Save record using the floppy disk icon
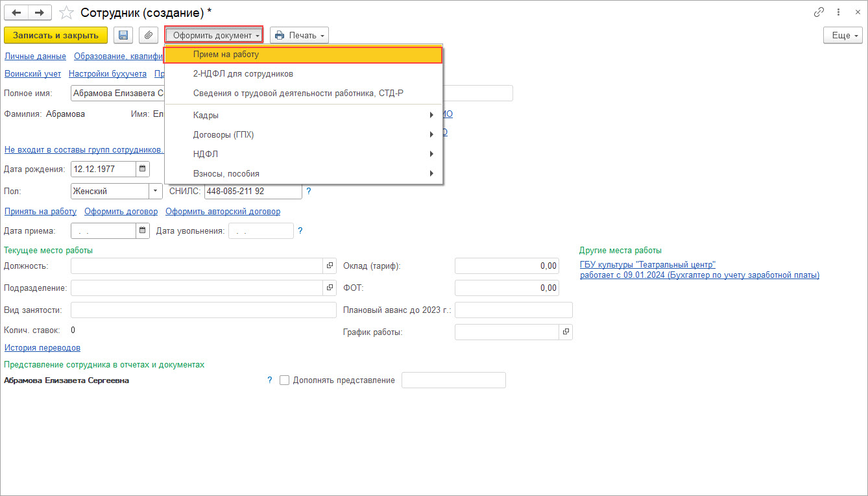868x496 pixels. [123, 35]
